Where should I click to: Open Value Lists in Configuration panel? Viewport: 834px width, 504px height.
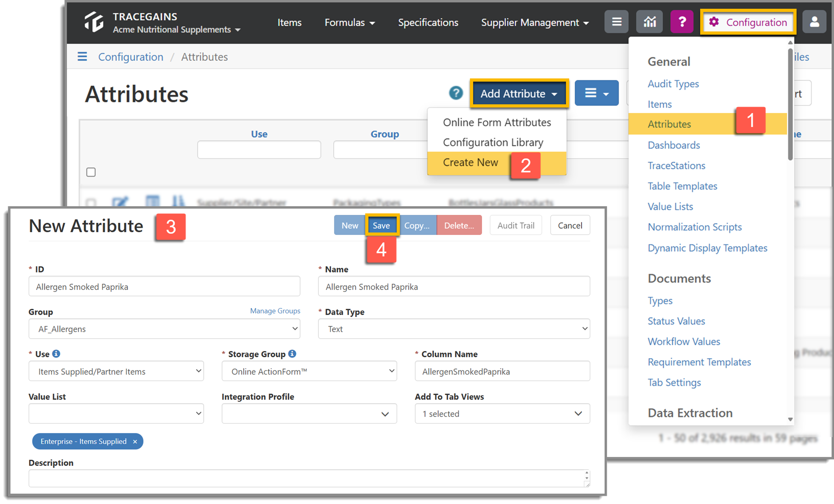670,207
